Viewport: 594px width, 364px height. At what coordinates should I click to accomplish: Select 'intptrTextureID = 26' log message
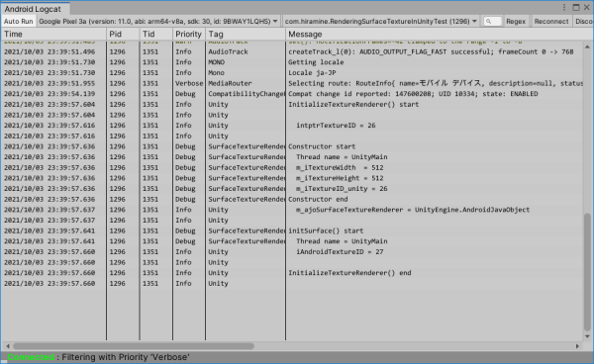[x=336, y=126]
